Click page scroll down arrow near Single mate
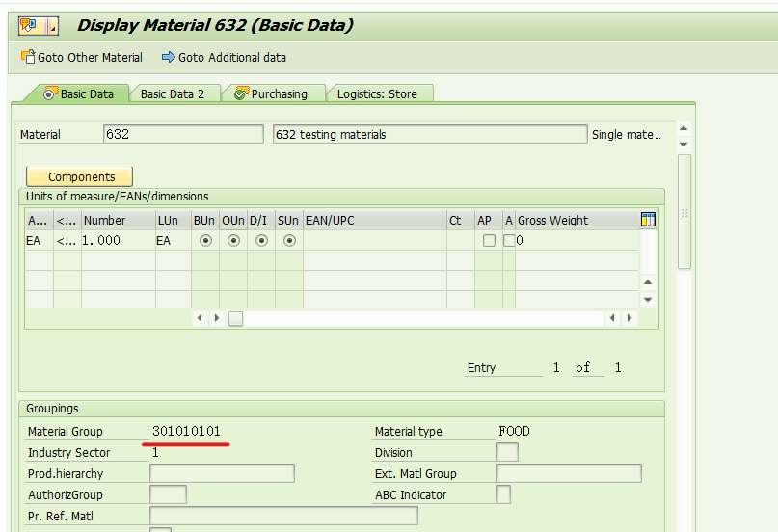 [x=684, y=145]
